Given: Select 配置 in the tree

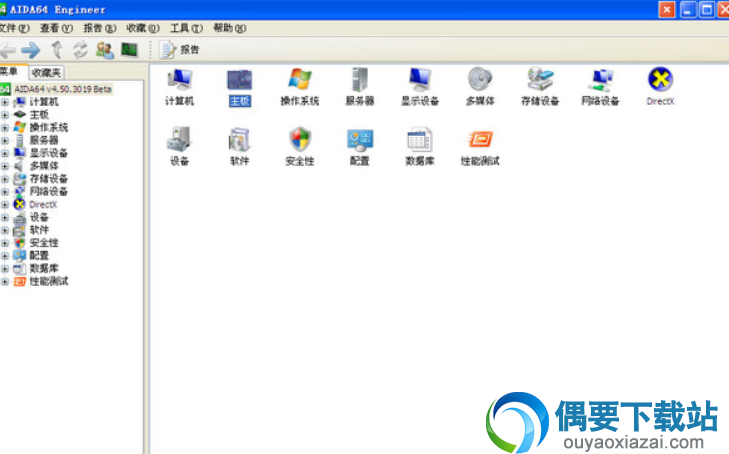Looking at the screenshot, I should [x=39, y=256].
